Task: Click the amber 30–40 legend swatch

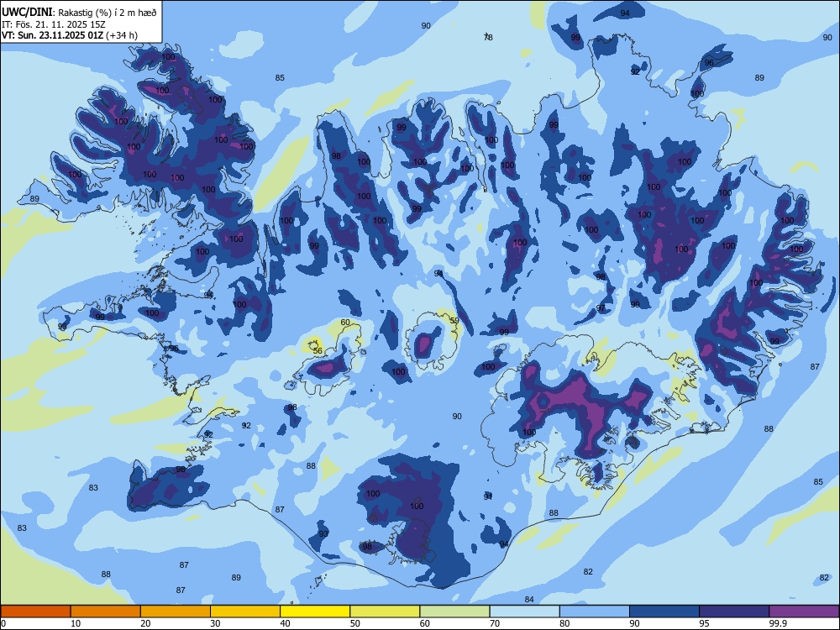Action: (245, 612)
